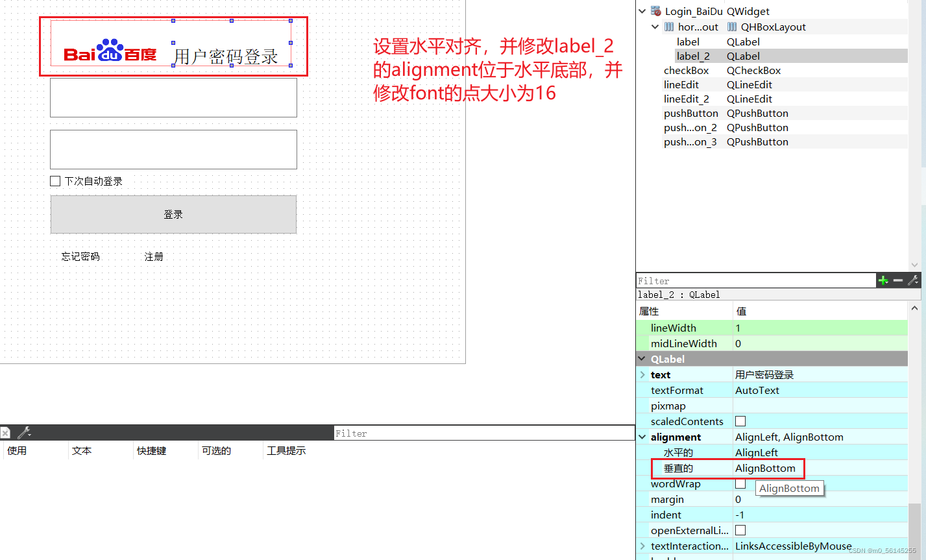Viewport: 926px width, 560px height.
Task: Click the minus remove property icon
Action: (x=898, y=280)
